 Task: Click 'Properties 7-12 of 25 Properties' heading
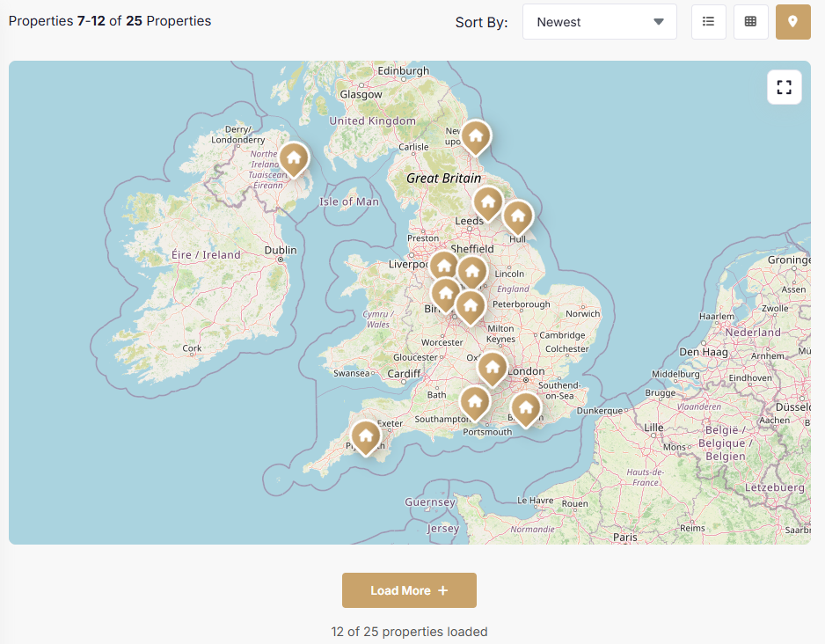[x=110, y=21]
